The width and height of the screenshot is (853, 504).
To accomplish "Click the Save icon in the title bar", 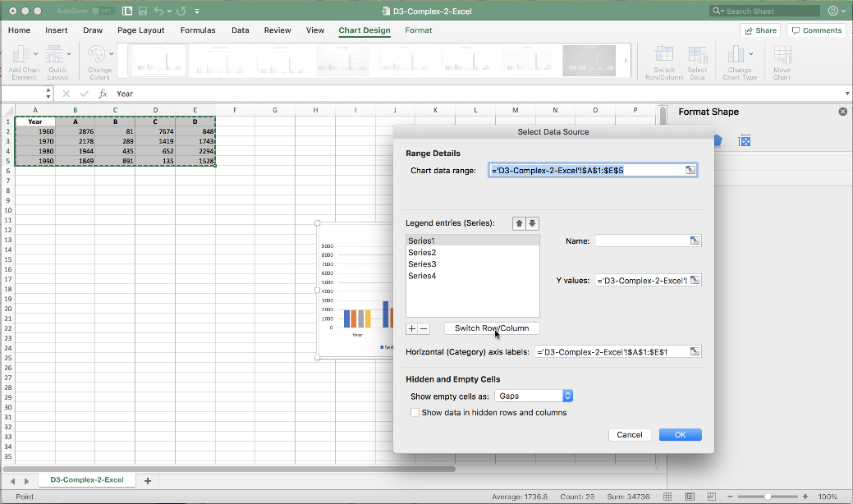I will click(144, 11).
